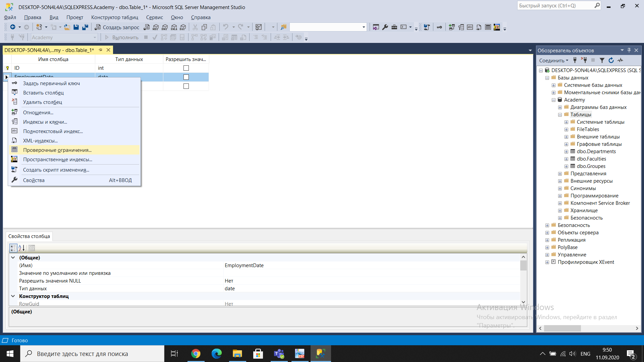This screenshot has width=644, height=362.
Task: Click the MDX query icon
Action: (156, 27)
